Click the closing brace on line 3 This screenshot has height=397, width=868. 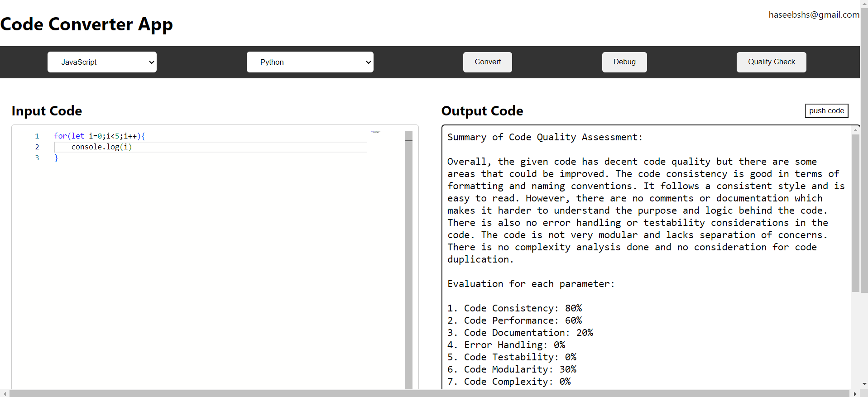(56, 158)
